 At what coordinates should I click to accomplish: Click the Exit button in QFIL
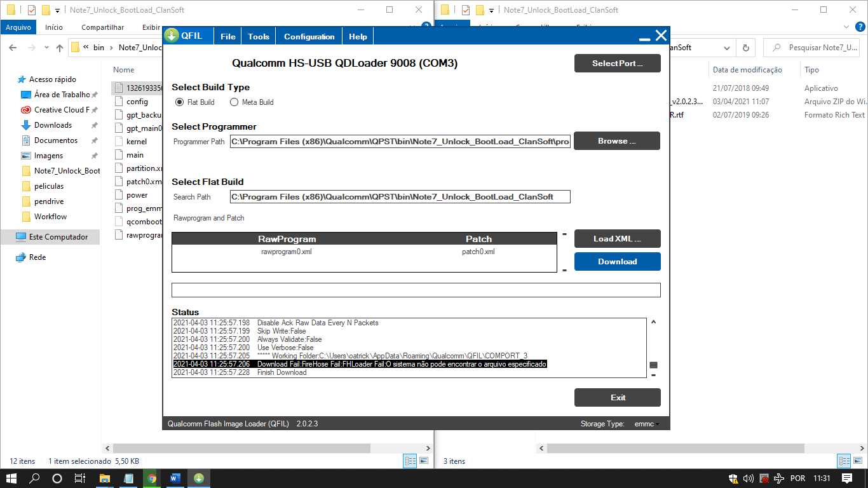pos(617,398)
